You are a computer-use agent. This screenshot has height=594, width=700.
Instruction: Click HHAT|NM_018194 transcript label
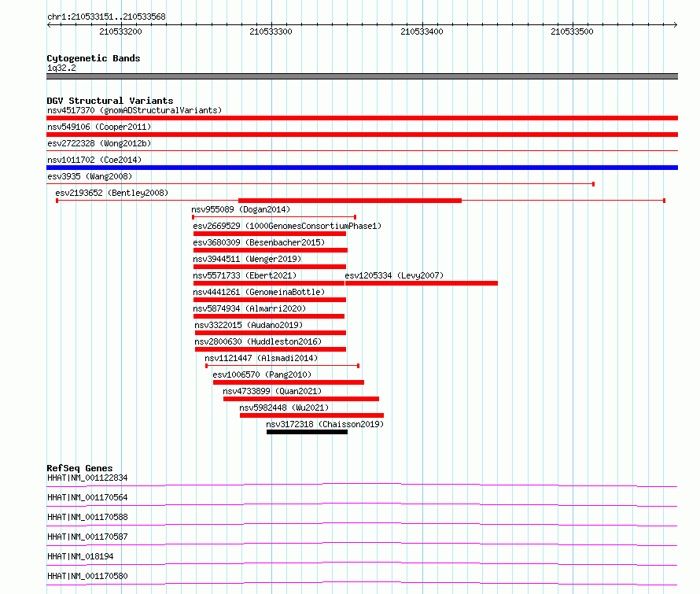[80, 556]
